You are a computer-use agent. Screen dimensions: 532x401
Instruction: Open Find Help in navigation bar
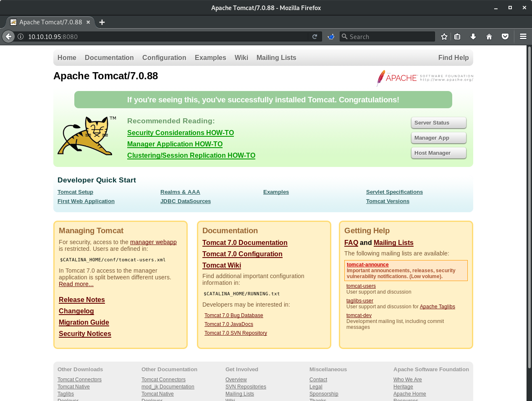click(x=453, y=58)
